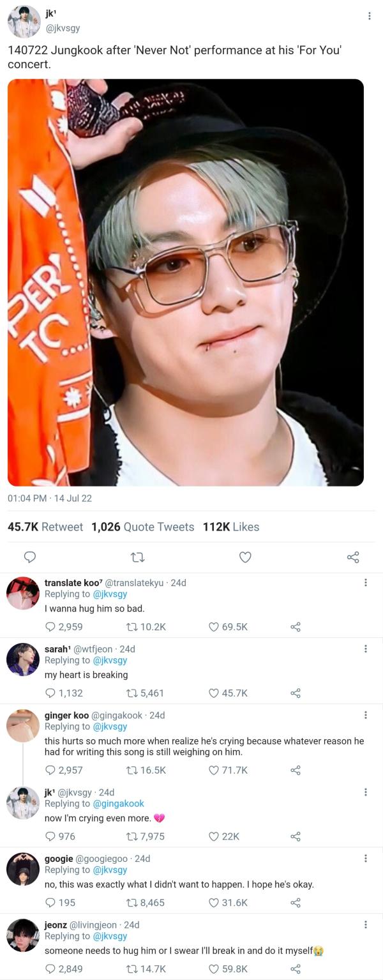The width and height of the screenshot is (383, 980).
Task: Like translate koo's reply
Action: pos(214,627)
